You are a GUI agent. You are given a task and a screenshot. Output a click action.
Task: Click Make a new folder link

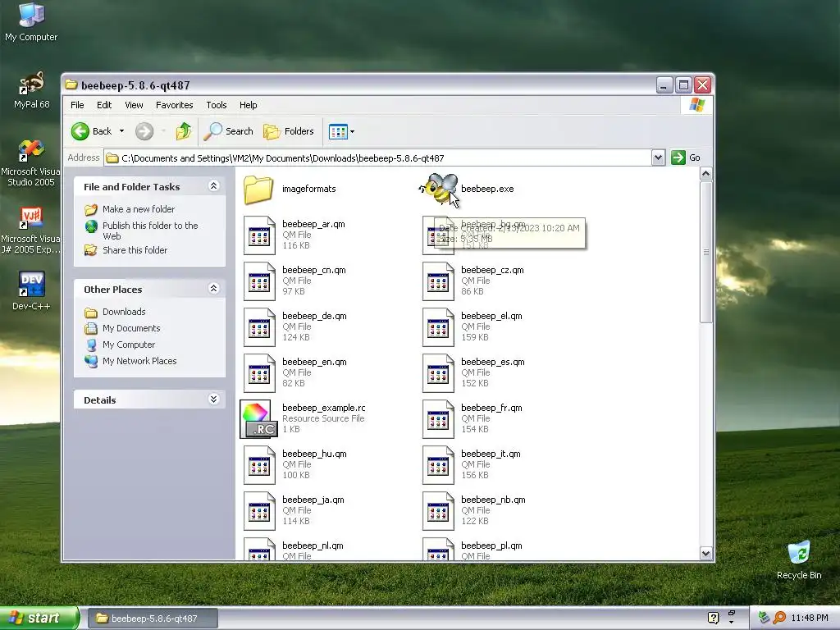[139, 209]
